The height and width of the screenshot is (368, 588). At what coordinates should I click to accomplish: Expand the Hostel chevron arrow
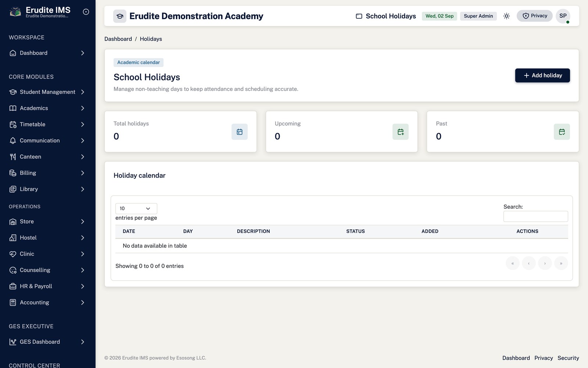click(83, 238)
